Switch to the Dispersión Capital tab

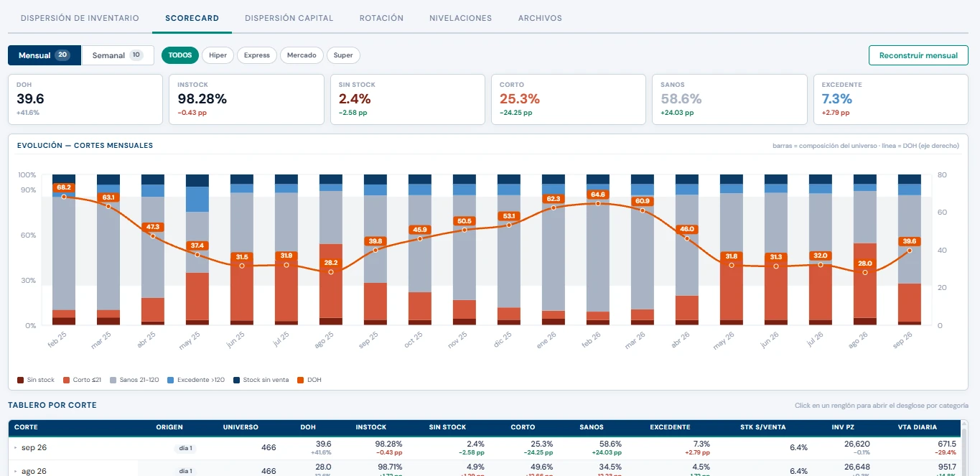289,18
